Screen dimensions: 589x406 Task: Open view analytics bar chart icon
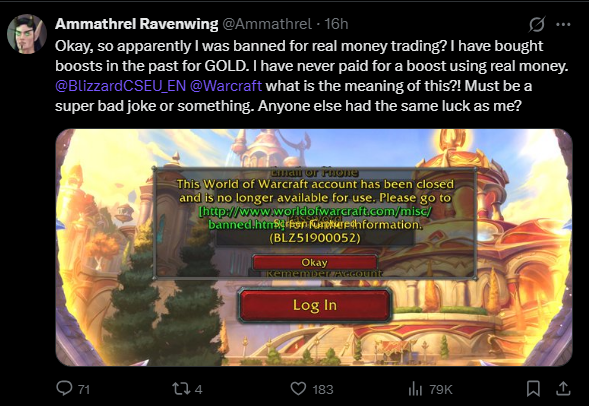pos(415,389)
